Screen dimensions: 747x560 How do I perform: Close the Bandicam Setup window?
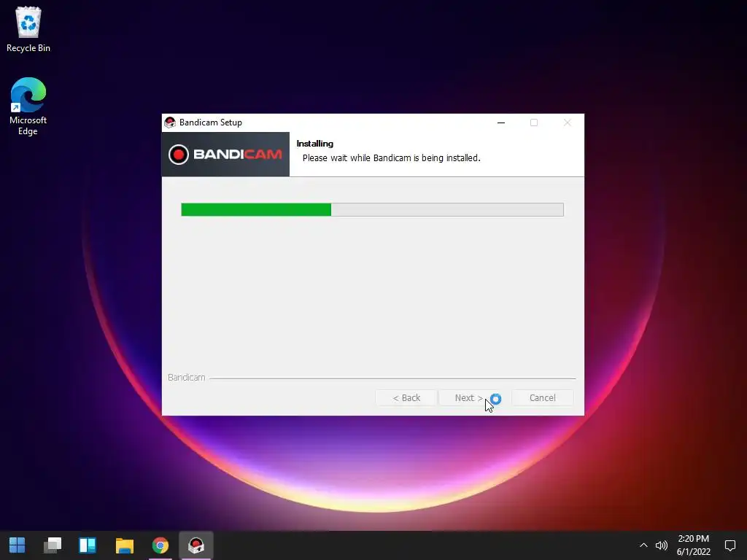567,122
